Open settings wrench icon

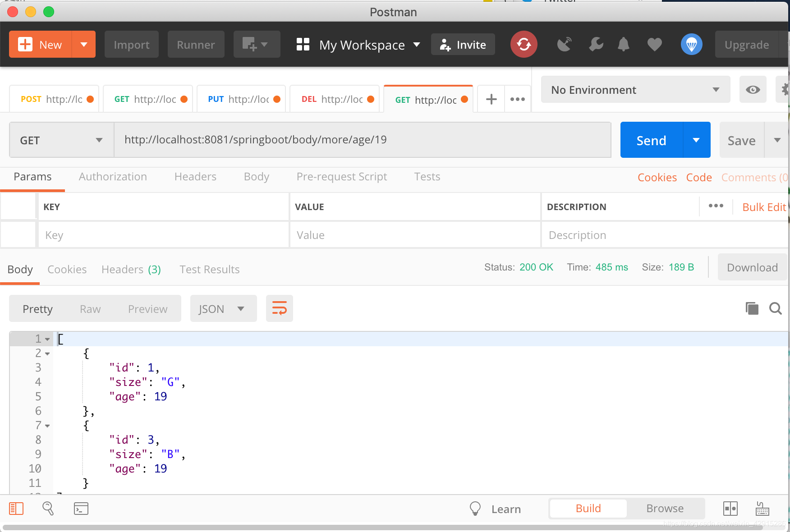click(x=596, y=44)
